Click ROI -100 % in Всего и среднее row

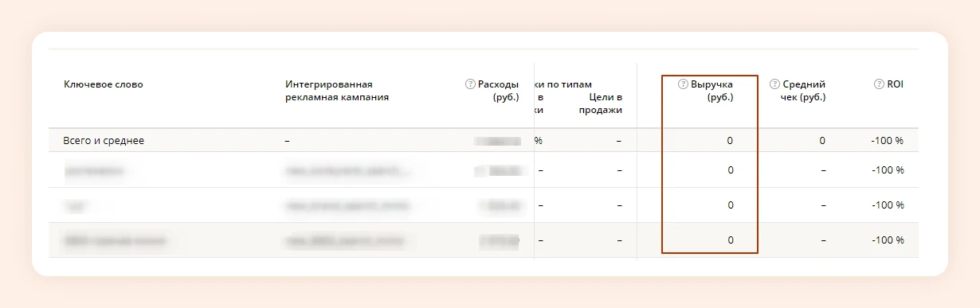888,141
